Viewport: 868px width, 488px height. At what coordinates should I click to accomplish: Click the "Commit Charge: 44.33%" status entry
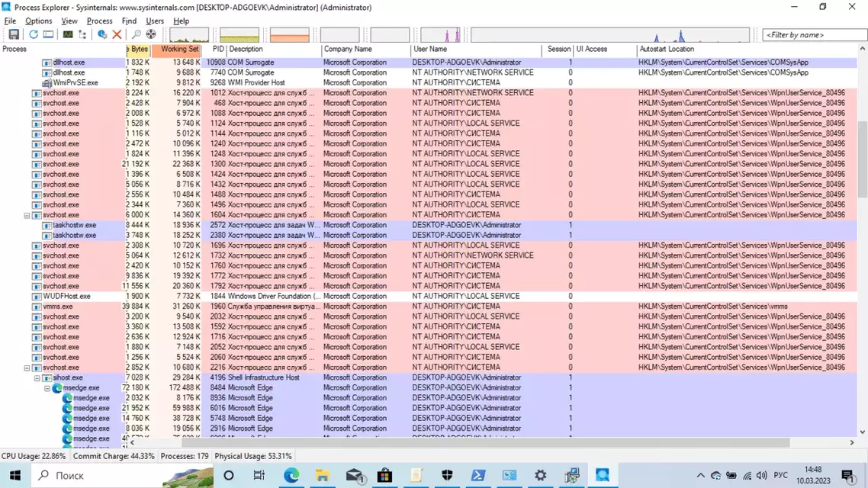click(x=114, y=457)
